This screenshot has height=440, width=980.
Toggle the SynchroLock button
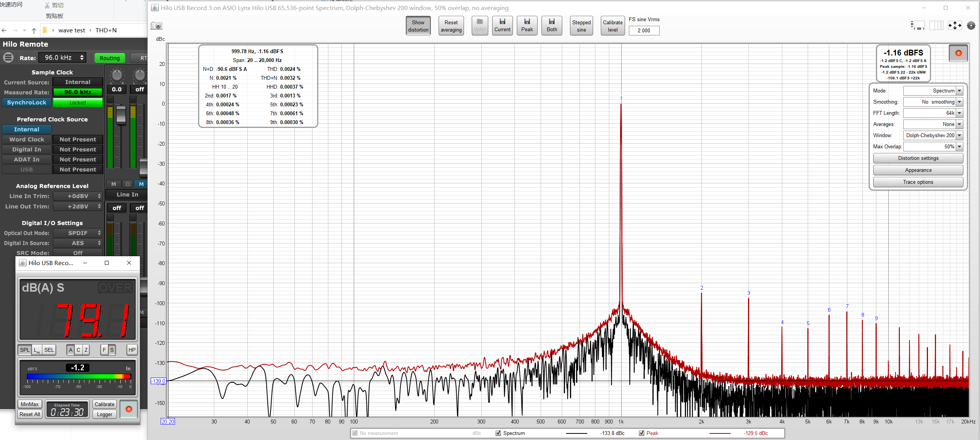[27, 102]
